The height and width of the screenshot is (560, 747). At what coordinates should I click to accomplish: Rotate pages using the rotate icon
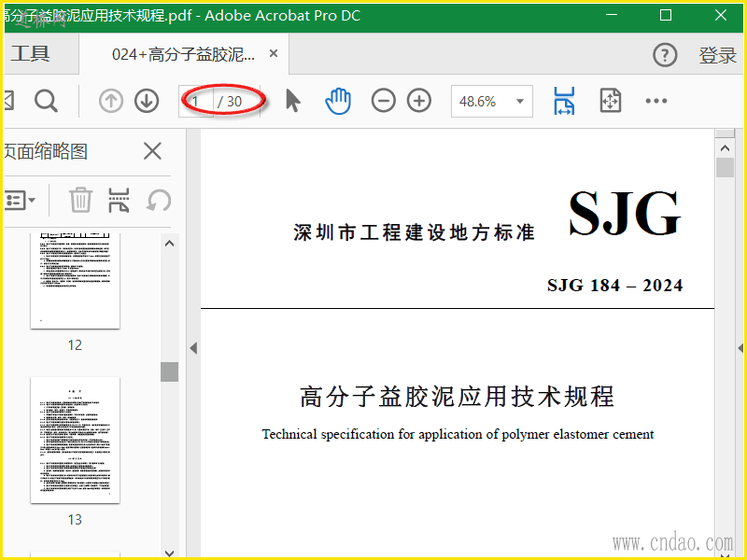[159, 200]
